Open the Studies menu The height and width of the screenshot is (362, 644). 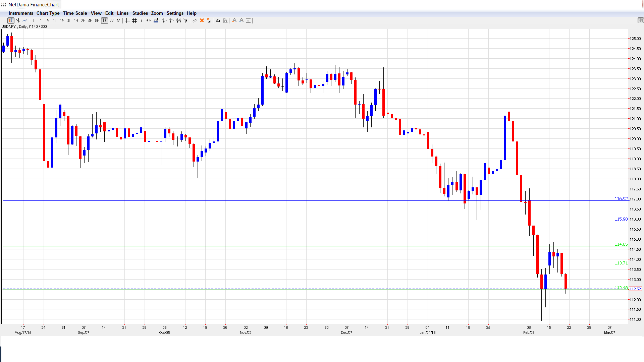(x=140, y=13)
